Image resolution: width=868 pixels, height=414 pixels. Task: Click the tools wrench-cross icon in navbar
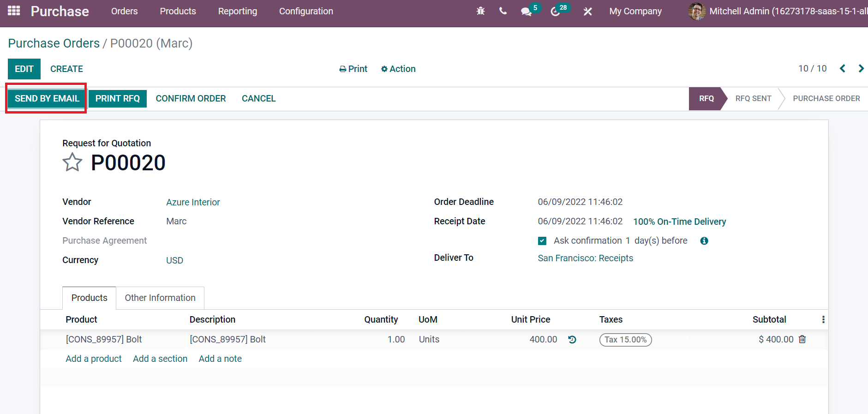[x=587, y=12]
